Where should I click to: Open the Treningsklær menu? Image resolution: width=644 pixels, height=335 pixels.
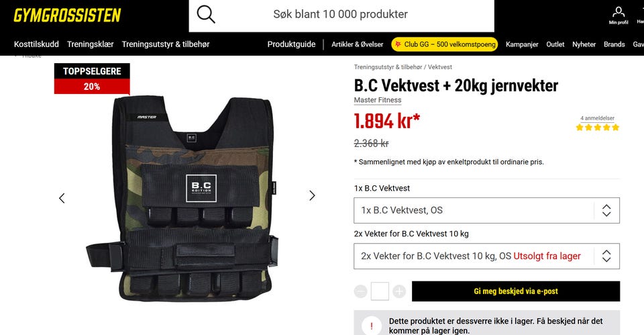pyautogui.click(x=91, y=44)
